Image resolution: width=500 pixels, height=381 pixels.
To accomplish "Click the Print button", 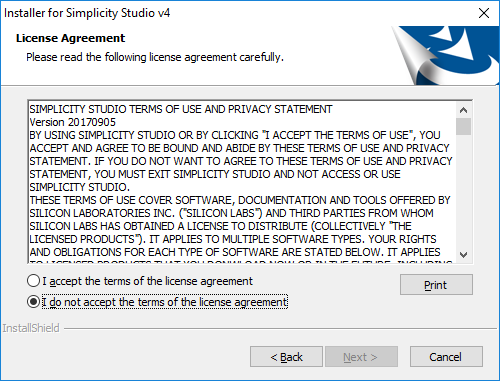I will tap(436, 285).
